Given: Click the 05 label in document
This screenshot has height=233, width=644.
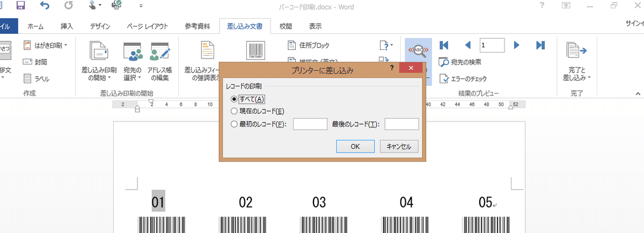Looking at the screenshot, I should (x=486, y=202).
